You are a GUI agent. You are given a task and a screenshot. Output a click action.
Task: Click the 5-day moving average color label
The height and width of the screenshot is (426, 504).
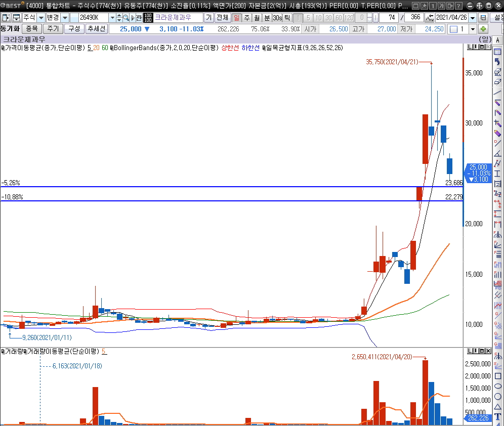89,48
